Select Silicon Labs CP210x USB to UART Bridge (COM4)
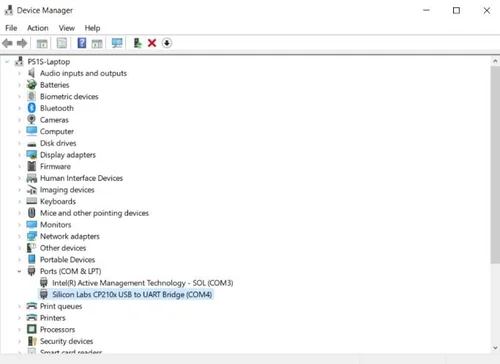Viewport: 500px width, 364px height. pos(132,294)
